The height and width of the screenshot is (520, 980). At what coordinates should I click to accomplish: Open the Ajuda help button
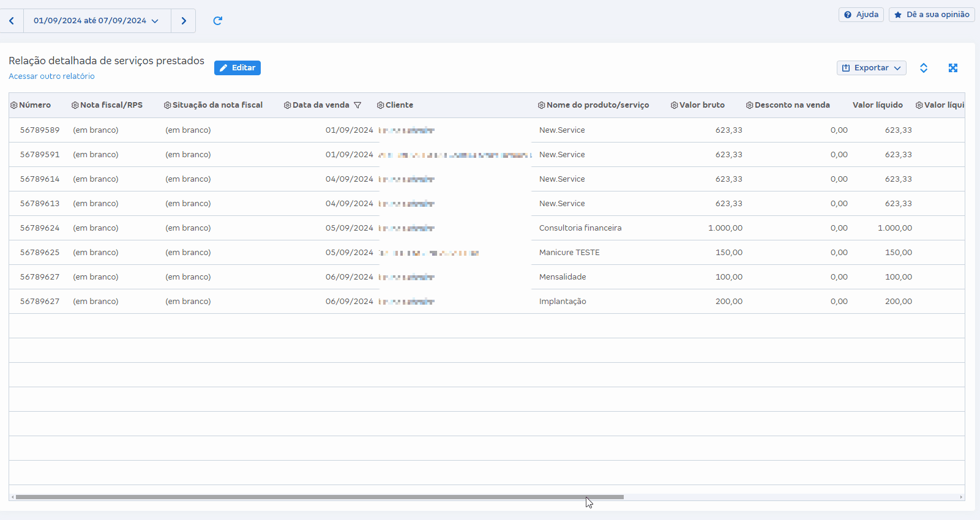[x=861, y=15]
